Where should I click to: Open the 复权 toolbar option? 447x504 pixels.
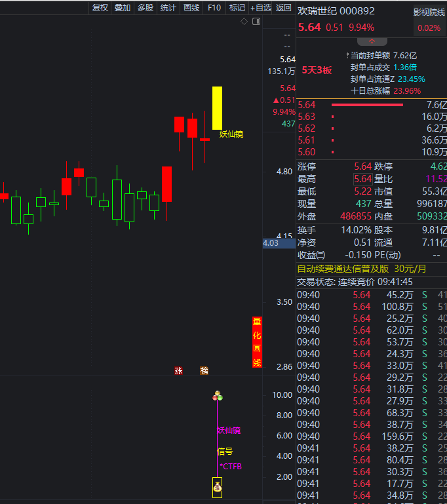pos(100,8)
